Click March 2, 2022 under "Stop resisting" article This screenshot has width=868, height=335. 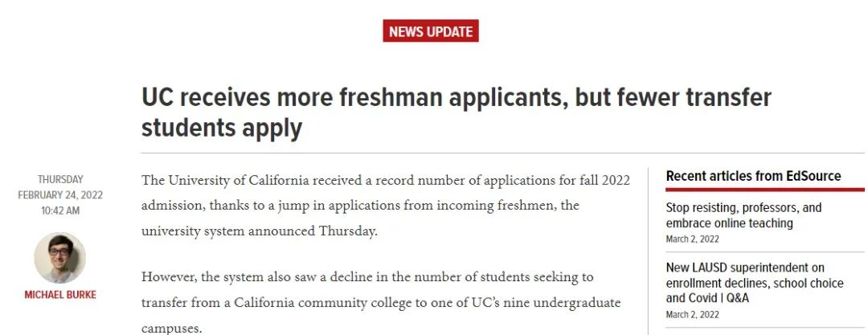point(692,239)
